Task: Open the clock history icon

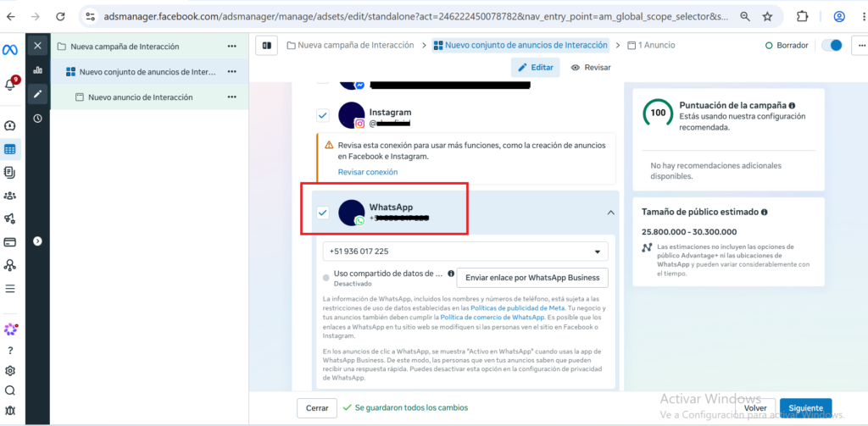Action: click(37, 119)
